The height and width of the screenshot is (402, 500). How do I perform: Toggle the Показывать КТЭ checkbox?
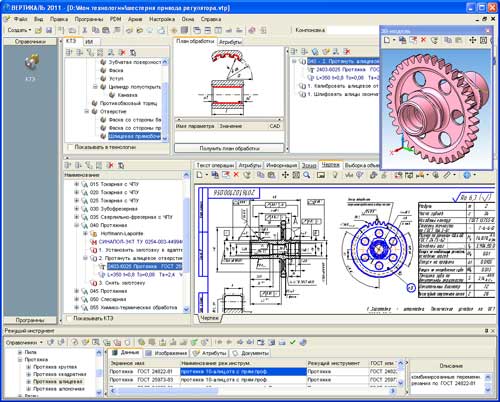tap(69, 318)
